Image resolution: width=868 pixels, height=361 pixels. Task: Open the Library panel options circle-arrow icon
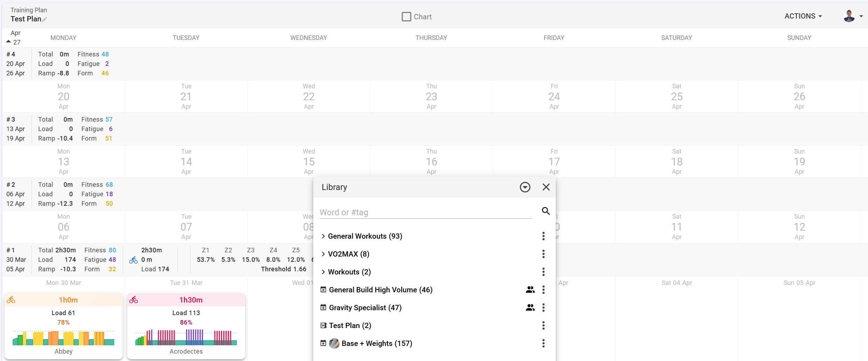[x=525, y=187]
